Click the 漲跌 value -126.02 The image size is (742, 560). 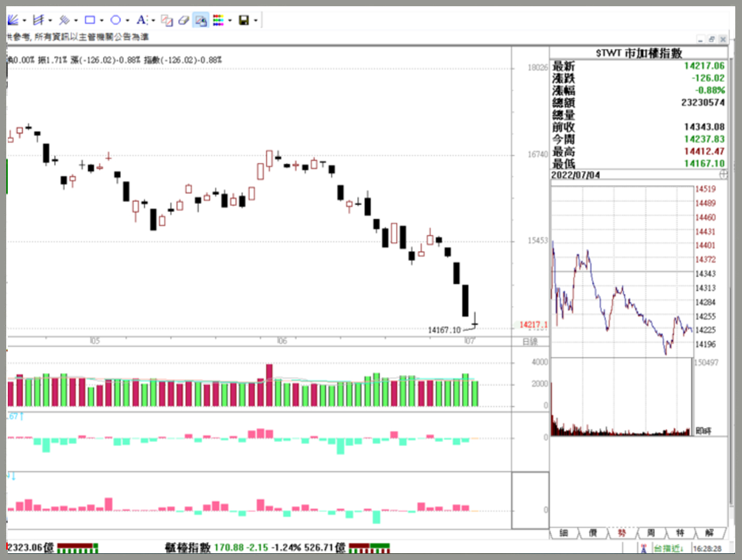point(708,78)
